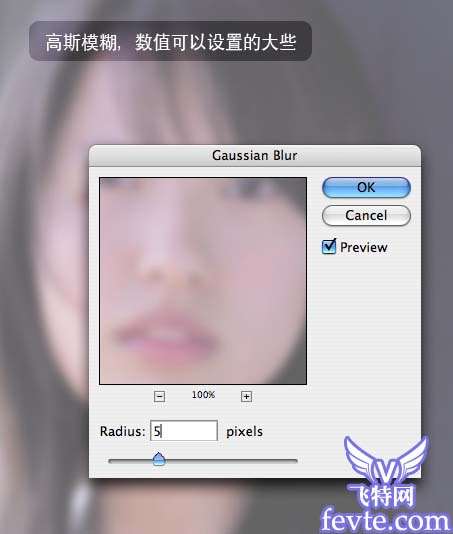
Task: Zoom in the blur preview
Action: 246,396
